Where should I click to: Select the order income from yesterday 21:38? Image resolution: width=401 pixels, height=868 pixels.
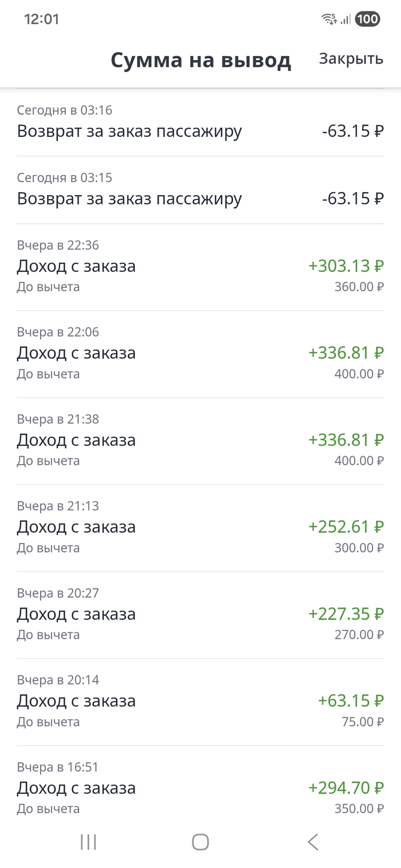[x=200, y=441]
